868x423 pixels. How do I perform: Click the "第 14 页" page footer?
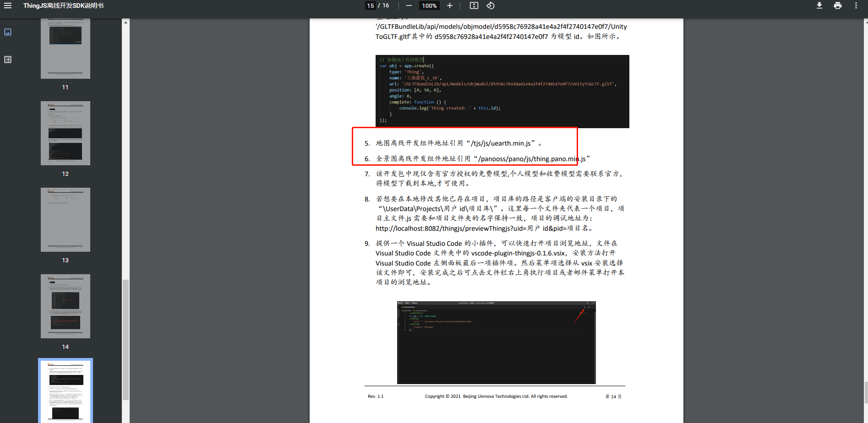tap(613, 396)
